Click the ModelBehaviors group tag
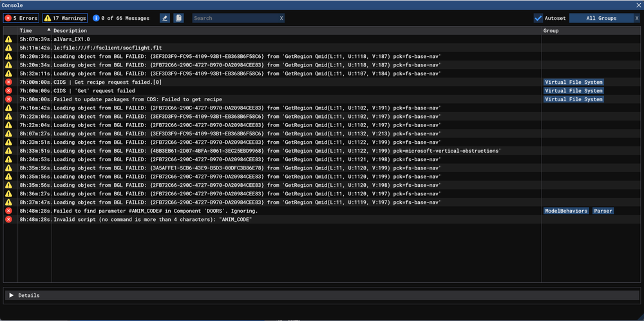The height and width of the screenshot is (321, 644). tap(565, 211)
